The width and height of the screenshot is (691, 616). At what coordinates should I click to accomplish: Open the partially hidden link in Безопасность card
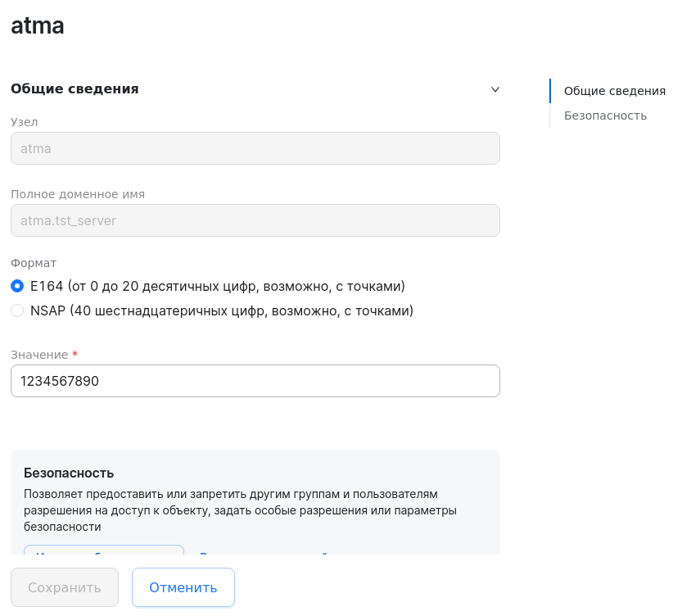coord(264,551)
